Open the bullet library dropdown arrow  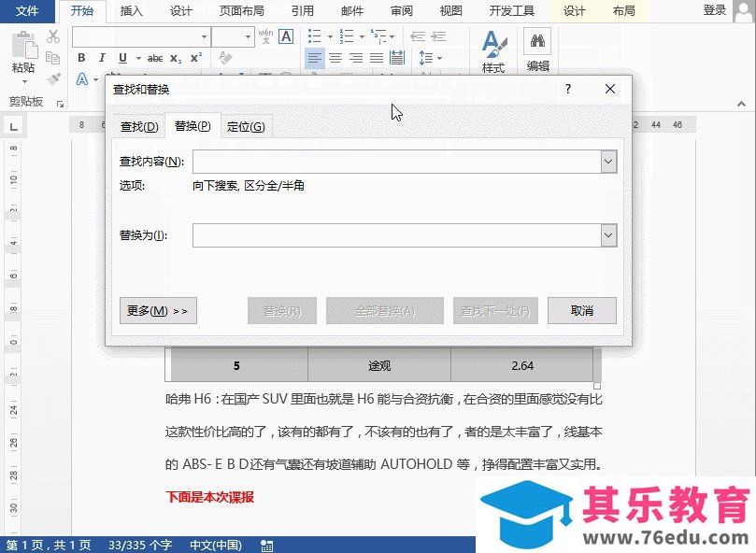(x=330, y=36)
